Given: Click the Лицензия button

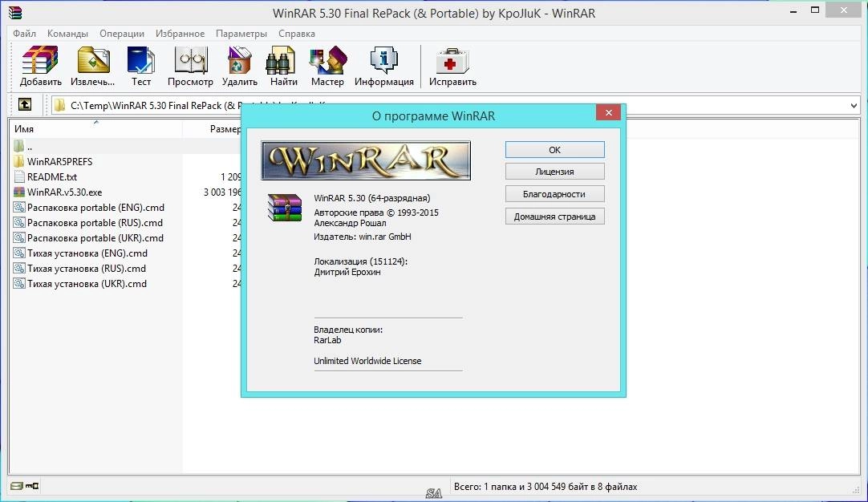Looking at the screenshot, I should click(554, 172).
